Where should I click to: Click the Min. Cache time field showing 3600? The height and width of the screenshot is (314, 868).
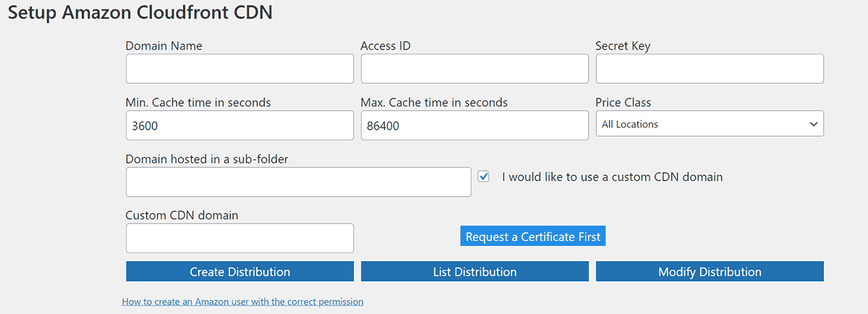pos(239,125)
